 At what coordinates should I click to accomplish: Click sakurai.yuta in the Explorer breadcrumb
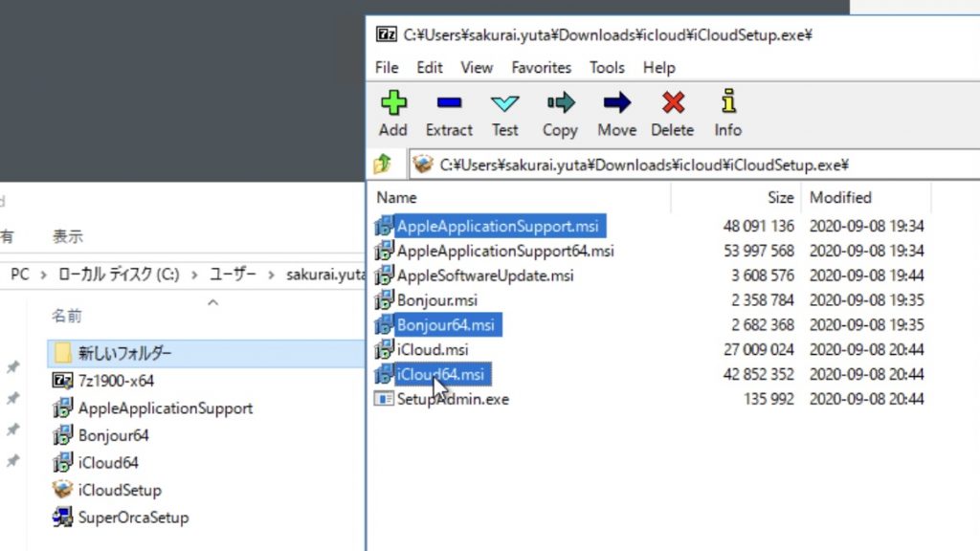point(325,275)
